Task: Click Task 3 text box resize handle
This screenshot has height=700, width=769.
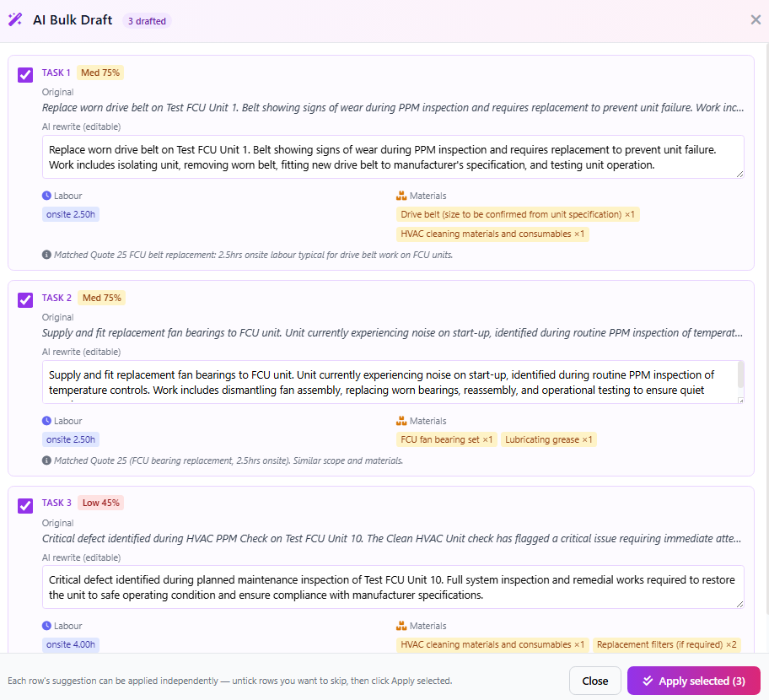Action: [x=740, y=605]
